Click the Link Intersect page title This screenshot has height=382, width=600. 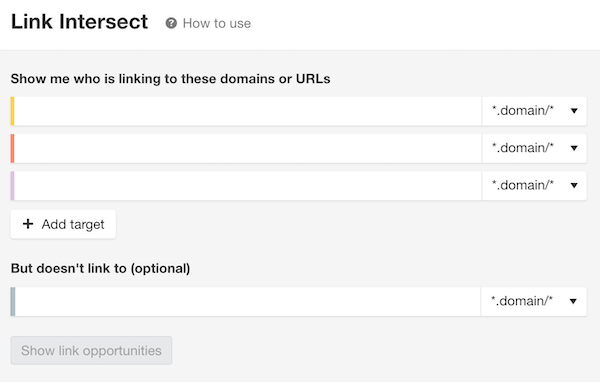[x=79, y=22]
